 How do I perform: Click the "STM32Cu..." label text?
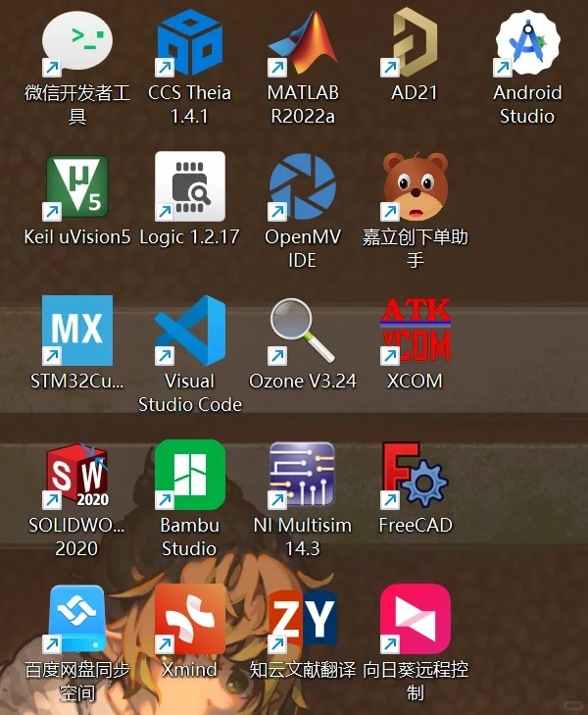tap(77, 382)
